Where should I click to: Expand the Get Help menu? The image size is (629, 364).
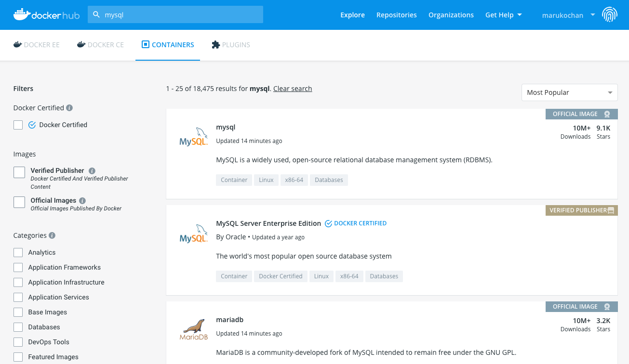pos(503,15)
